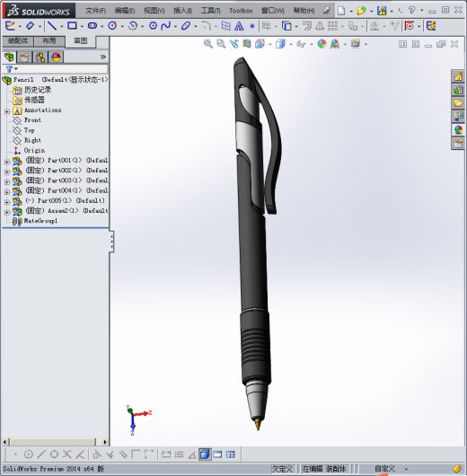Toggle the center point snap circle icon
The image size is (467, 476).
point(28,454)
